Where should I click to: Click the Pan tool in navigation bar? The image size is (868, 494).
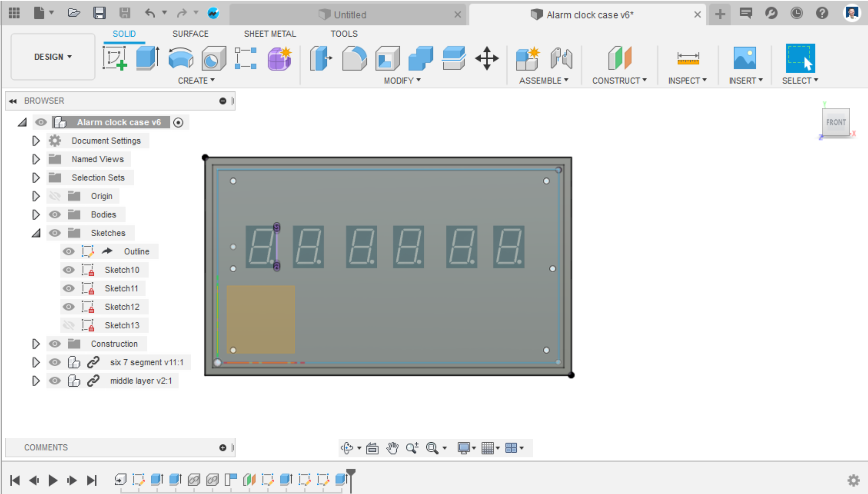pos(392,448)
